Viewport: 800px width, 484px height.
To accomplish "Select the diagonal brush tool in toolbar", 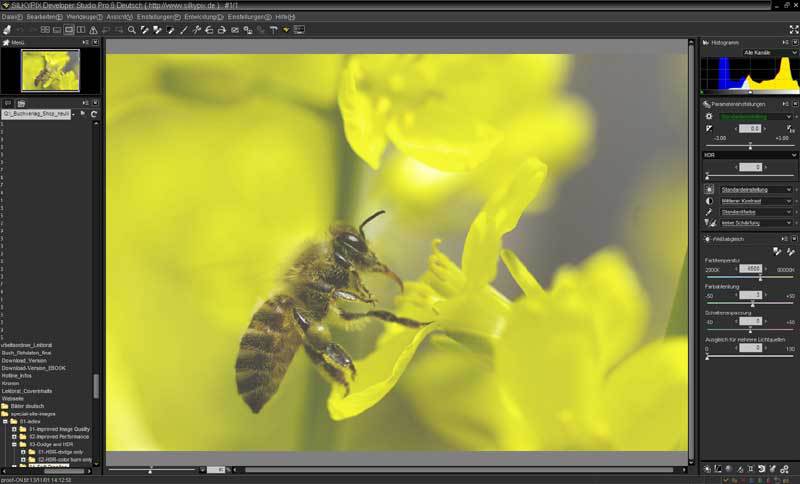I will point(184,30).
